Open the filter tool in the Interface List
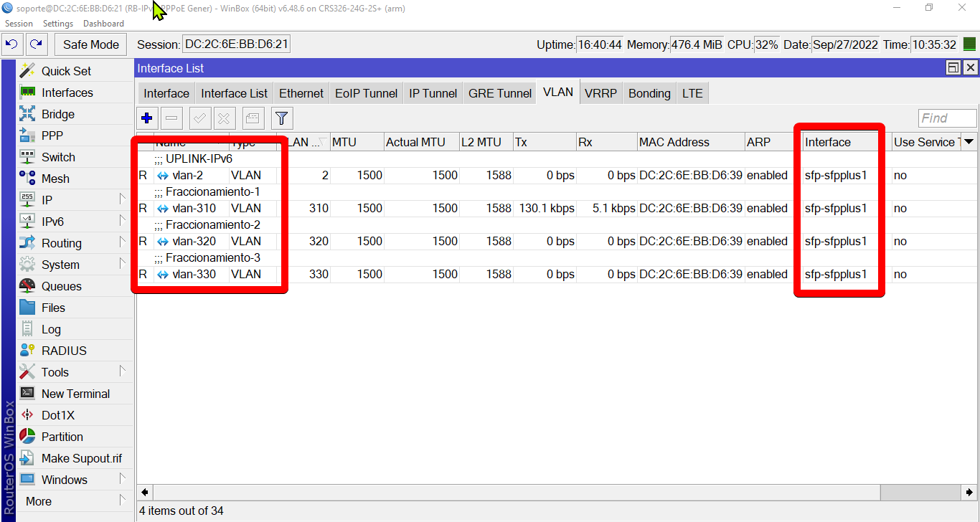Viewport: 980px width, 522px height. 281,118
